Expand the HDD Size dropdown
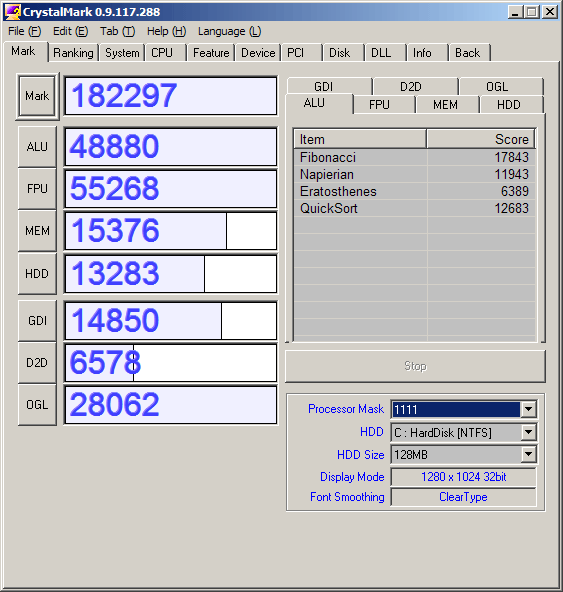563x592 pixels. click(528, 455)
